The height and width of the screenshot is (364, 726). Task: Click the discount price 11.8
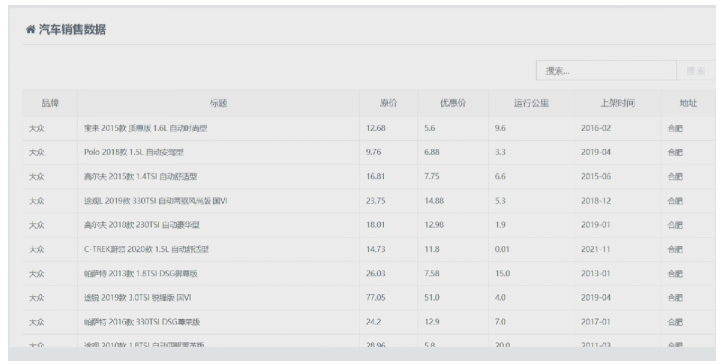point(432,249)
